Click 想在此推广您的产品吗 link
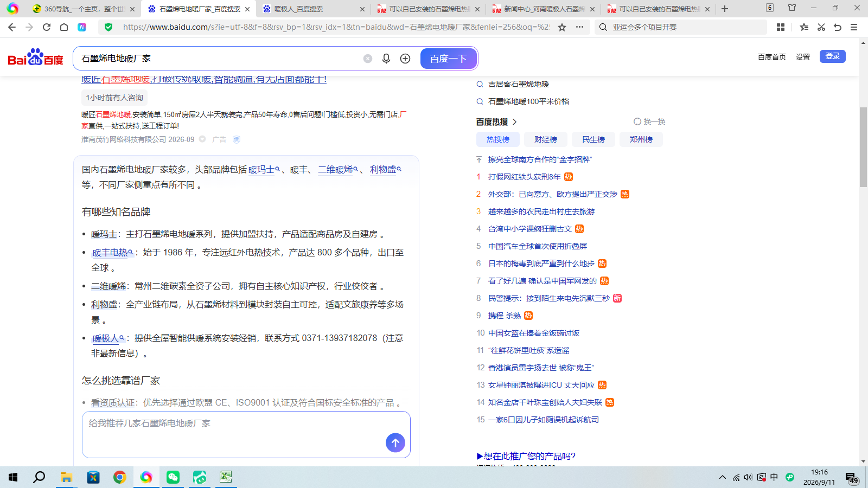The height and width of the screenshot is (488, 868). pyautogui.click(x=526, y=456)
